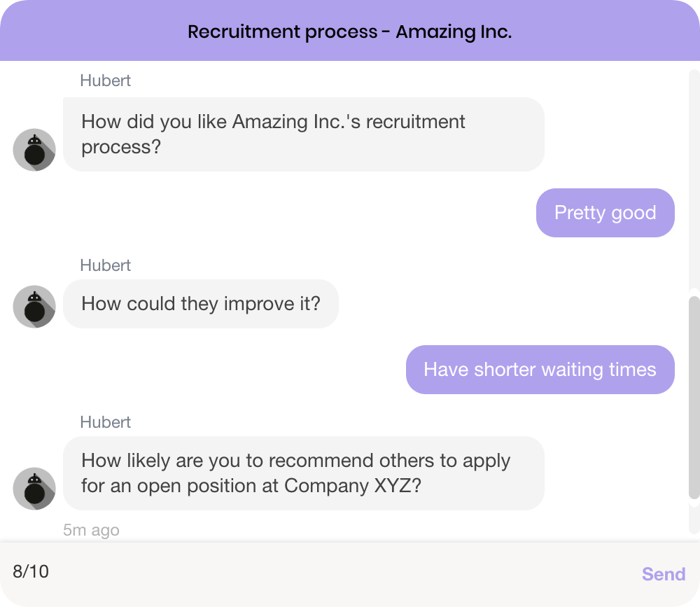Select the 'Pretty good' reply bubble
Image resolution: width=700 pixels, height=607 pixels.
click(x=605, y=213)
